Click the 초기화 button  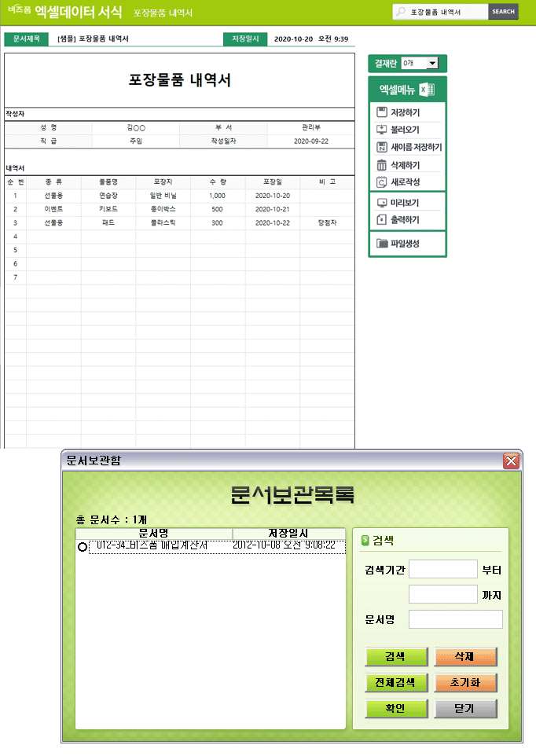(465, 683)
